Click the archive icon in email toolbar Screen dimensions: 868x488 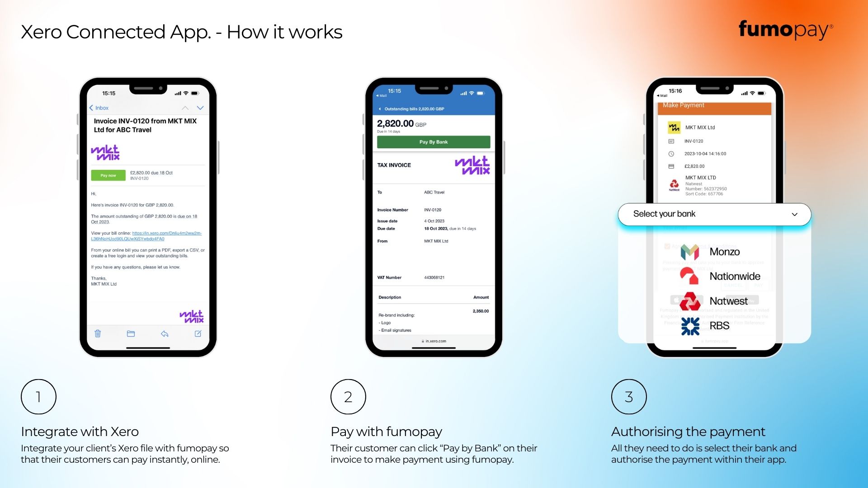click(x=131, y=333)
